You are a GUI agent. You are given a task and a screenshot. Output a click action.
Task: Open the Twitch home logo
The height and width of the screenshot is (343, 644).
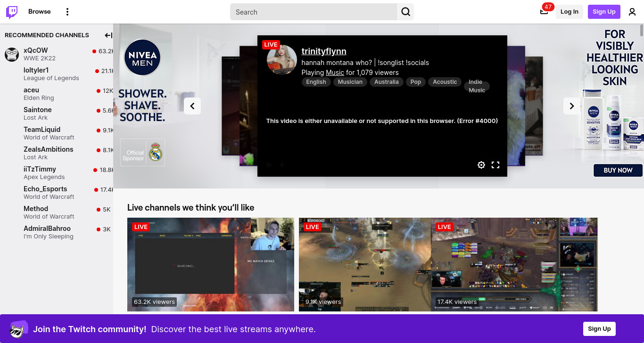pyautogui.click(x=12, y=12)
